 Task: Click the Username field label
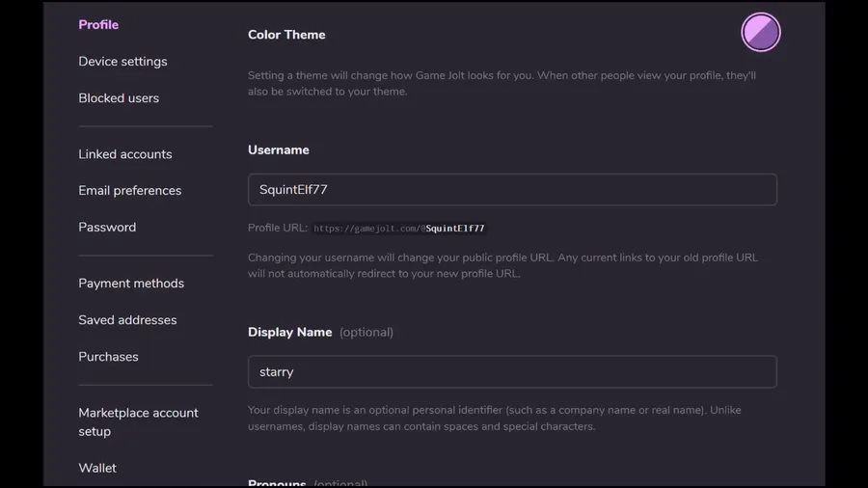278,150
